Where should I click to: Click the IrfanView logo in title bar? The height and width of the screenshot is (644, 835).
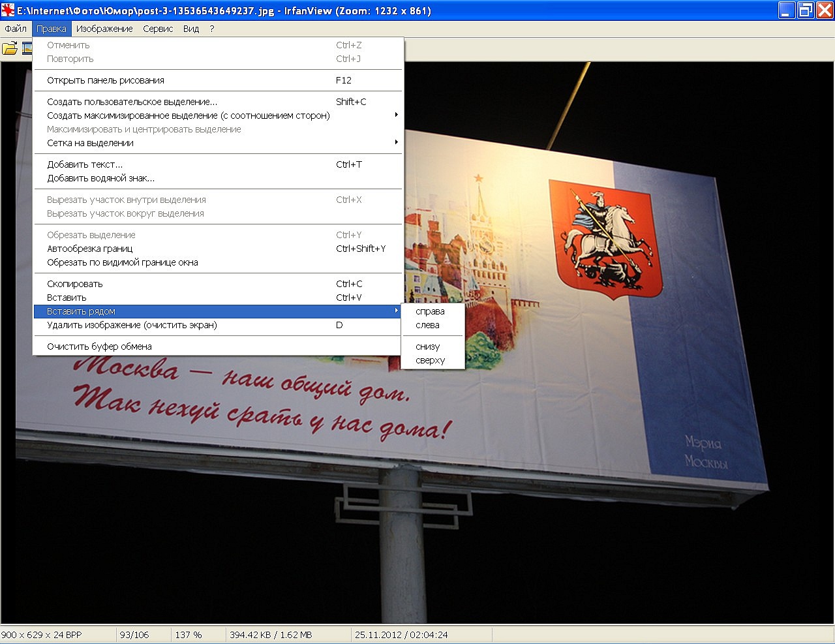(8, 10)
